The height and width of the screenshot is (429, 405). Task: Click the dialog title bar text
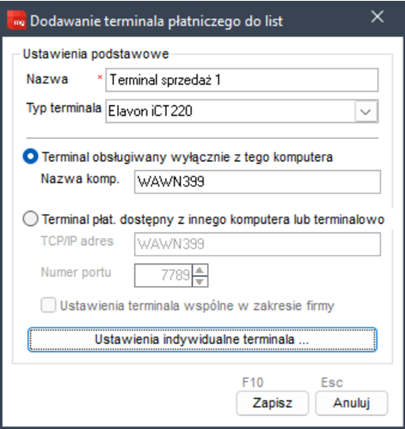pyautogui.click(x=156, y=21)
